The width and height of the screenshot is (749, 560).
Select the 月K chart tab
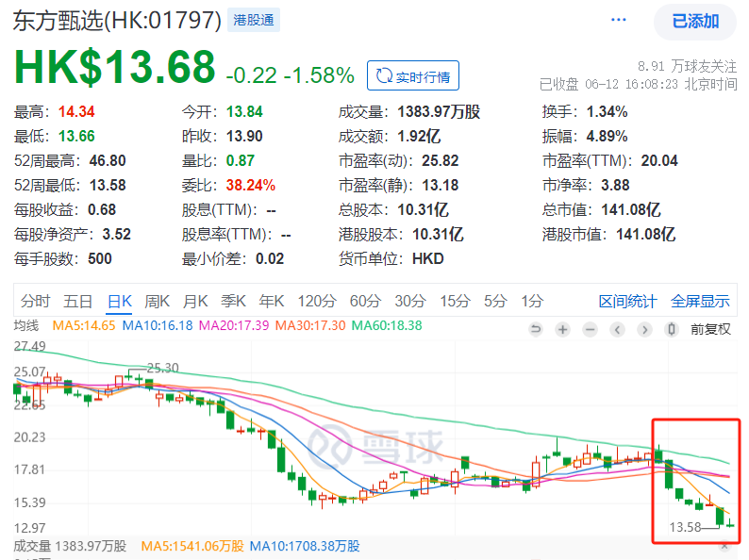195,302
